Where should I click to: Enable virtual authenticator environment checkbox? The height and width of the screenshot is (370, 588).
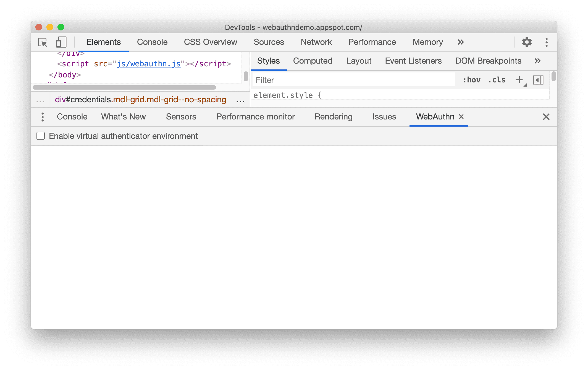40,136
